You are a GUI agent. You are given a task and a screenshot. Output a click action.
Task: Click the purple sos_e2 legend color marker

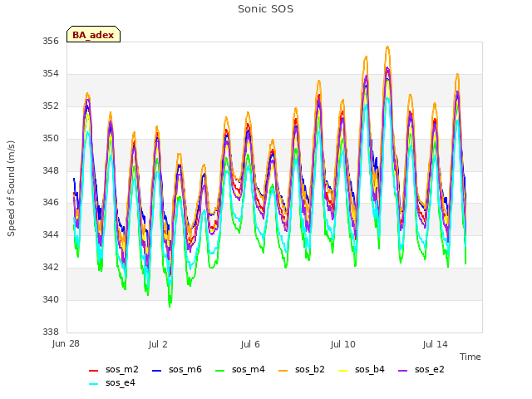[402, 371]
